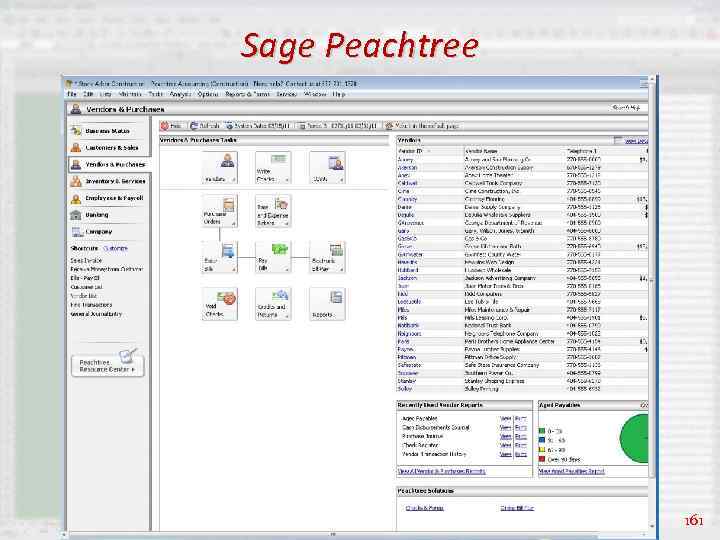720x540 pixels.
Task: Click red Over 90 days swatch
Action: pyautogui.click(x=542, y=459)
